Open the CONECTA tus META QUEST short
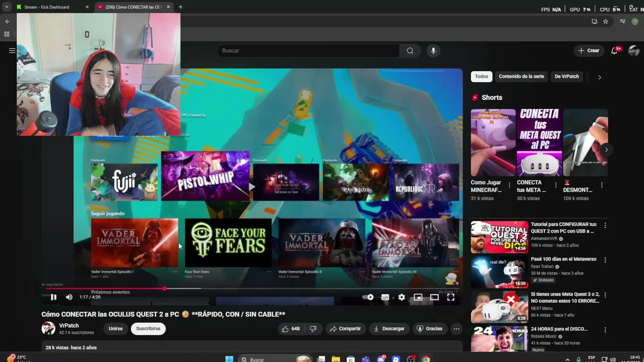644x362 pixels. tap(539, 142)
